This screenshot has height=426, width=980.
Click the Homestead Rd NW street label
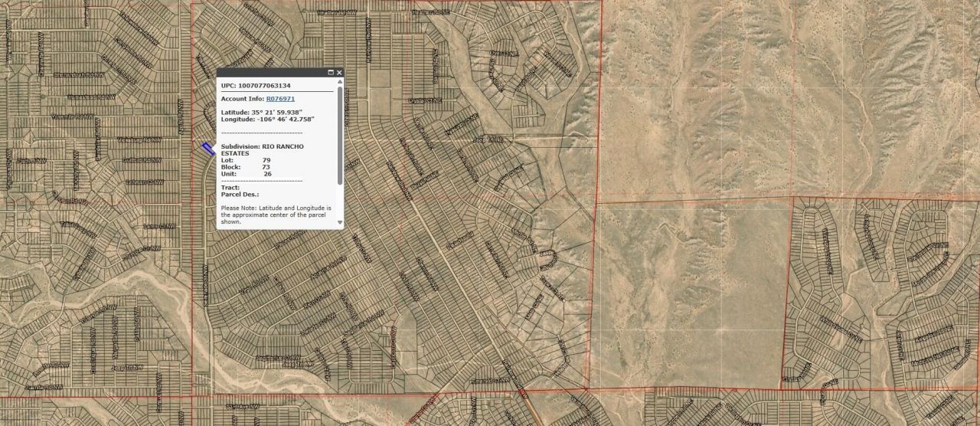pos(90,97)
